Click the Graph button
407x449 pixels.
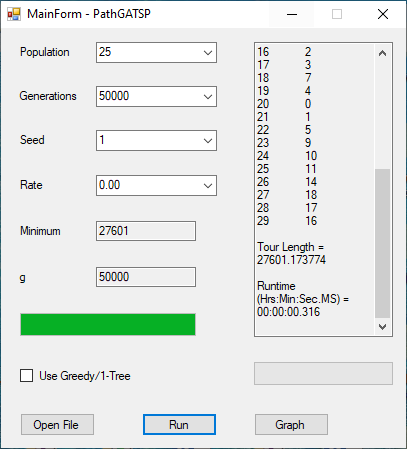pyautogui.click(x=291, y=425)
